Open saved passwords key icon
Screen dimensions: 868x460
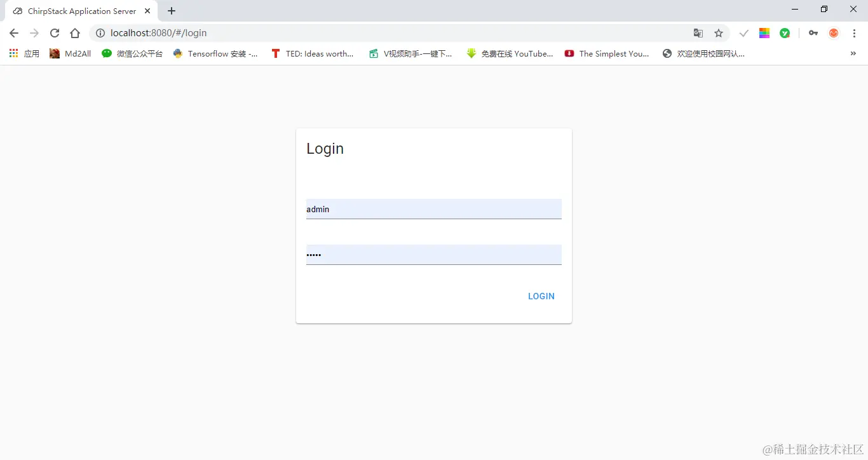[813, 33]
